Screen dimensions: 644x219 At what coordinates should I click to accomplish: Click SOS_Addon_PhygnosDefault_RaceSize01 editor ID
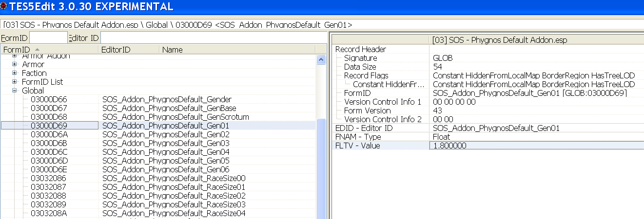click(174, 187)
